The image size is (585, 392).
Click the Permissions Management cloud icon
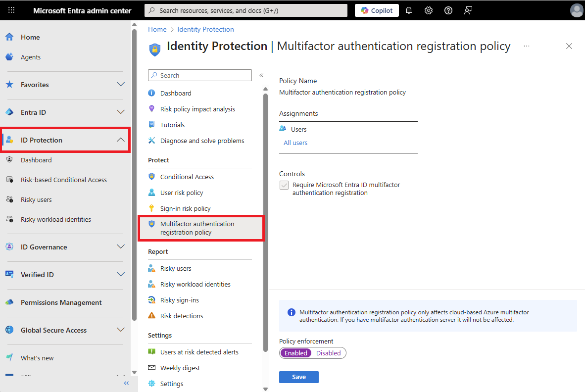coord(10,302)
